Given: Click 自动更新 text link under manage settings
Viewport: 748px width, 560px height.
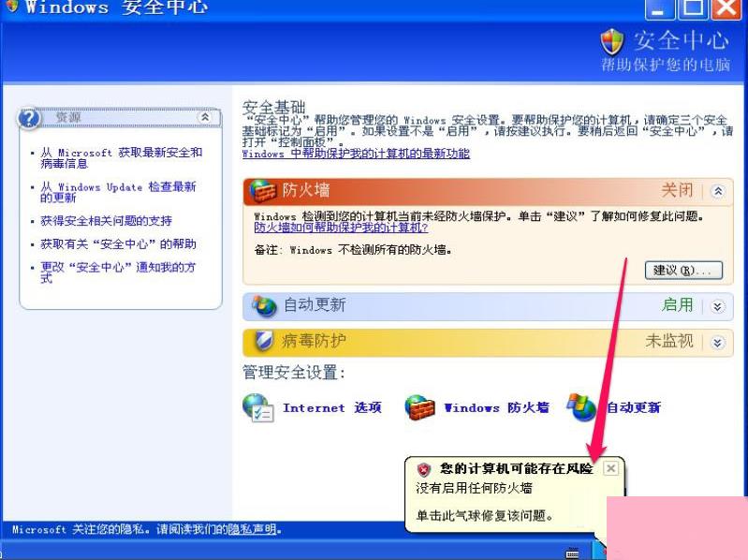Looking at the screenshot, I should pyautogui.click(x=634, y=408).
